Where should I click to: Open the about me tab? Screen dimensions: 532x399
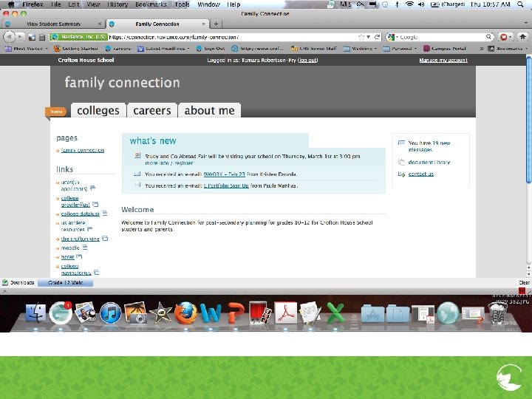(x=209, y=110)
